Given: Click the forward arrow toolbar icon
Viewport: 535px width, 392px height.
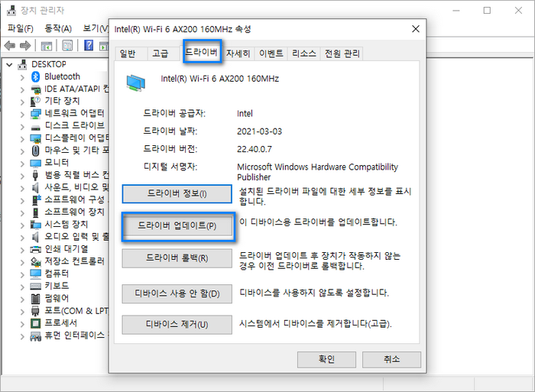Looking at the screenshot, I should (25, 45).
